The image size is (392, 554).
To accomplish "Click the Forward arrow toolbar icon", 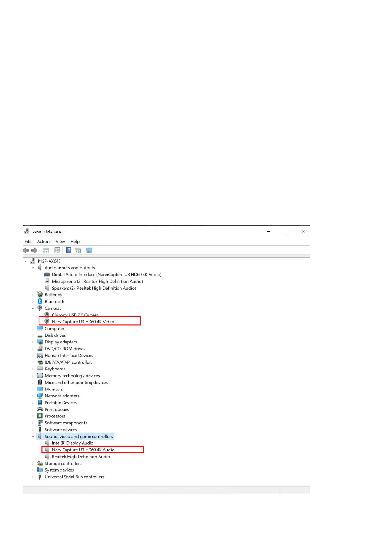I will (34, 251).
